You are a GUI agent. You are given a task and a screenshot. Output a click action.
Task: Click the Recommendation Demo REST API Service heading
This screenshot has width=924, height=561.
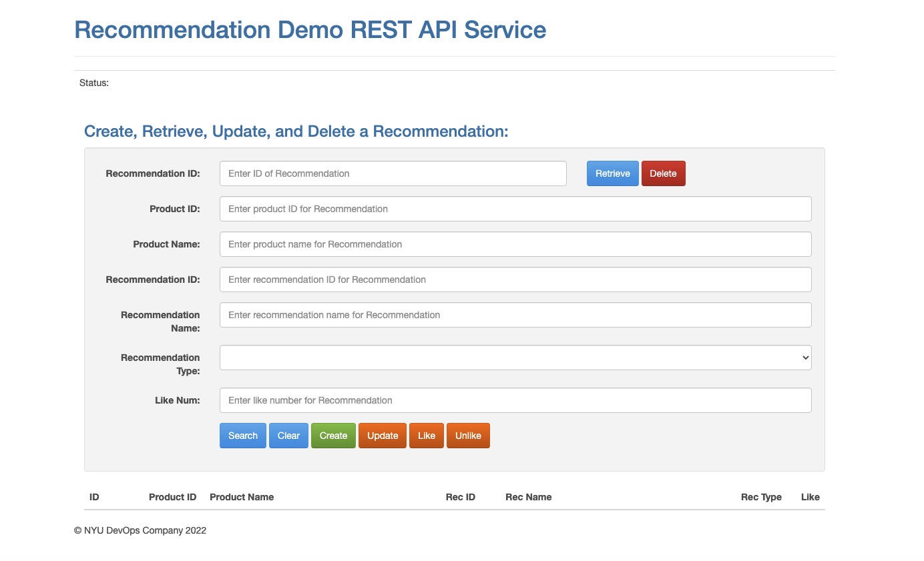click(310, 30)
